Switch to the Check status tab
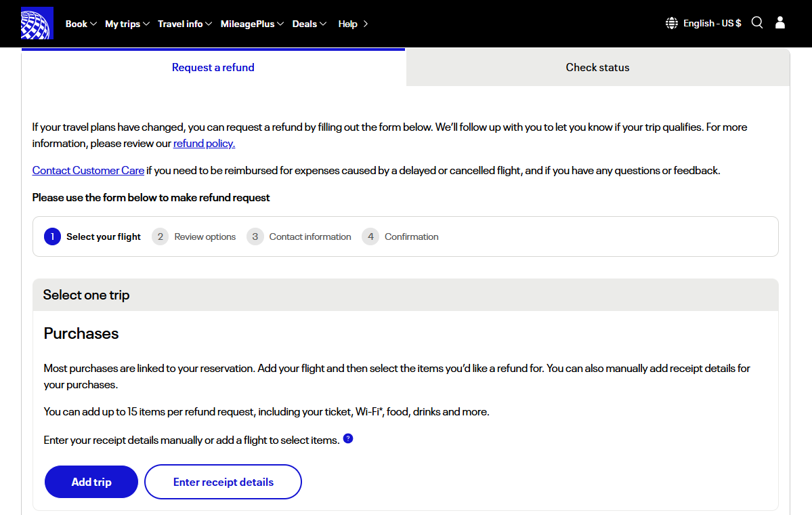This screenshot has height=515, width=812. [597, 67]
